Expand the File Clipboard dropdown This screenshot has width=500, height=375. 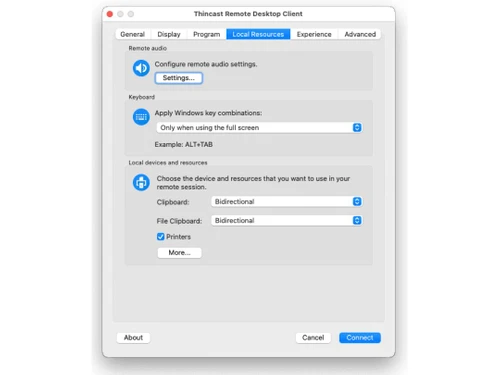[x=287, y=220]
